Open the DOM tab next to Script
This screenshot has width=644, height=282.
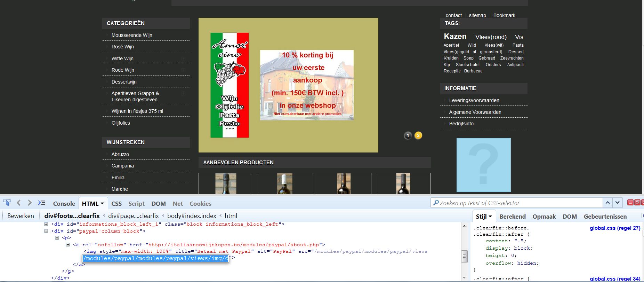(159, 204)
